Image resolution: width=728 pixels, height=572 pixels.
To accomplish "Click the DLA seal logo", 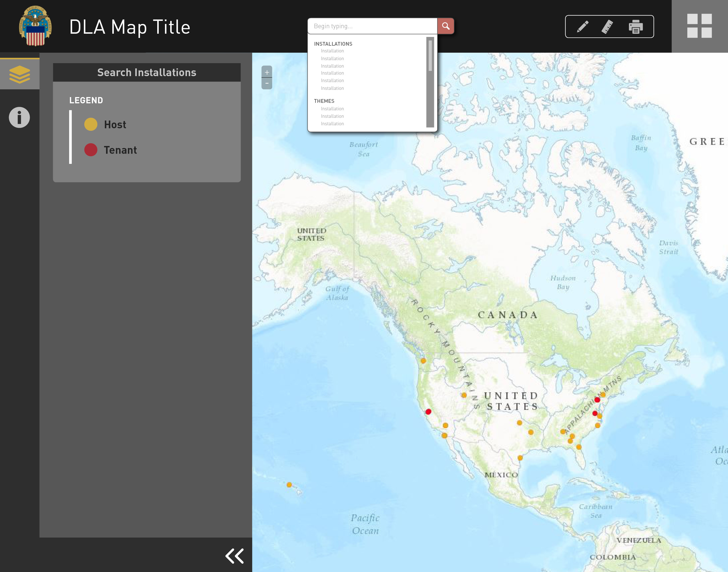I will tap(35, 26).
